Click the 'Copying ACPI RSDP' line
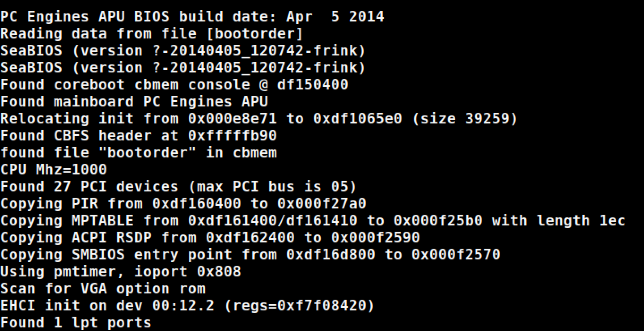 tap(210, 238)
